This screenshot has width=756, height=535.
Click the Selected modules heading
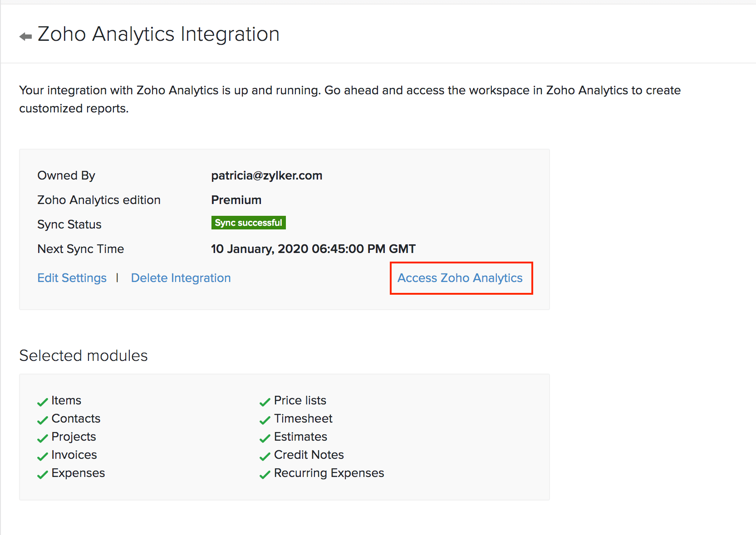(x=83, y=355)
